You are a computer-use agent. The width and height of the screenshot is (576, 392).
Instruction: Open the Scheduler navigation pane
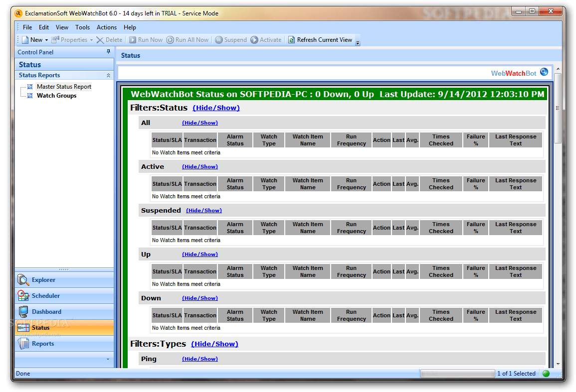pyautogui.click(x=64, y=295)
